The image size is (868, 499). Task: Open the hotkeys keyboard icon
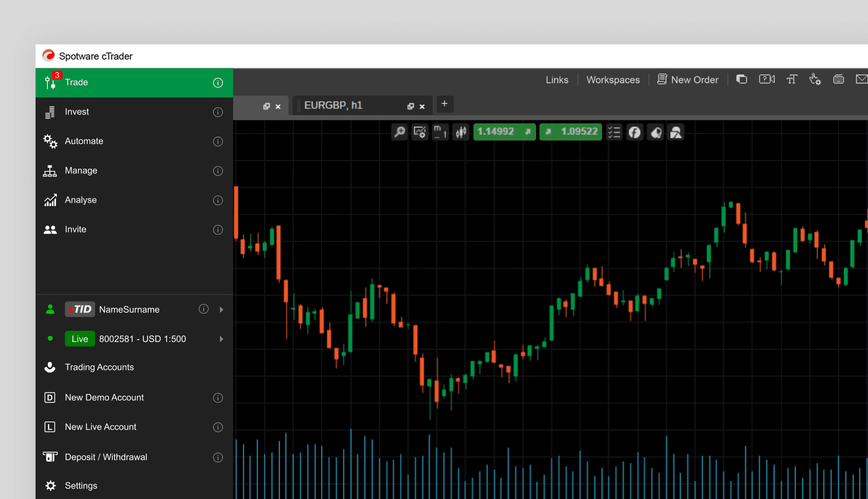click(838, 79)
